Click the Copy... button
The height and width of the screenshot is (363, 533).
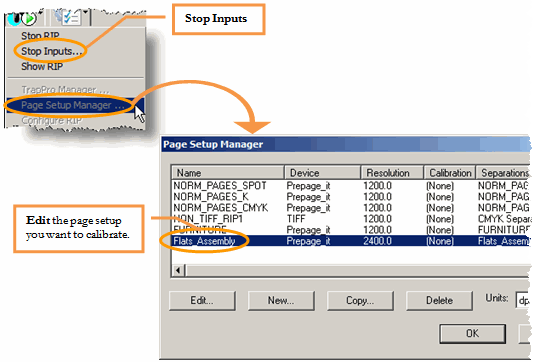360,300
